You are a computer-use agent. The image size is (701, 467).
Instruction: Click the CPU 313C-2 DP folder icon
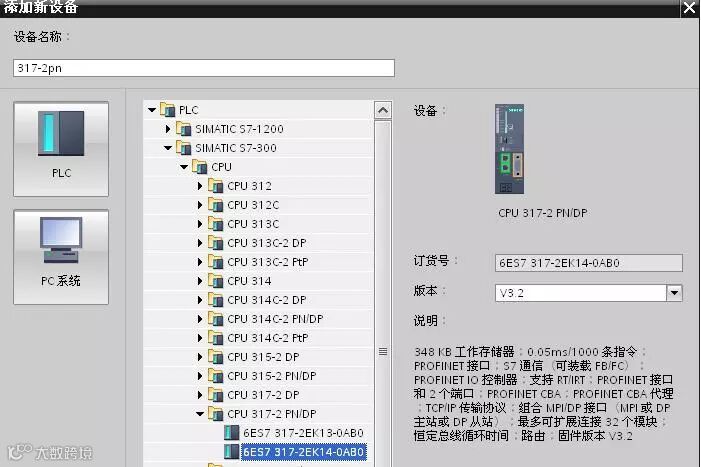coord(216,243)
